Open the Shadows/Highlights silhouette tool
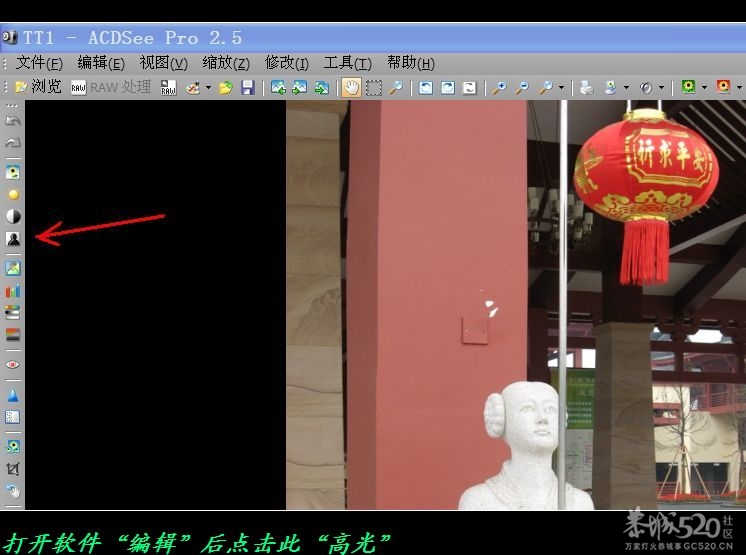This screenshot has width=746, height=555. tap(13, 238)
